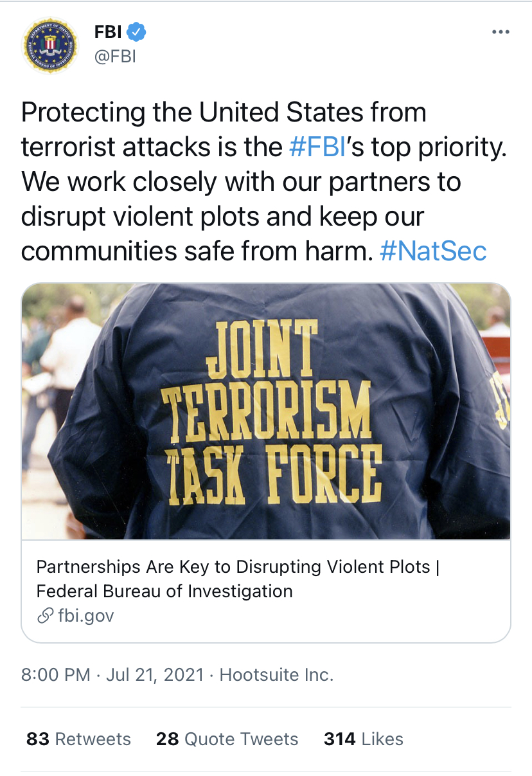Image resolution: width=532 pixels, height=776 pixels.
Task: View the 83 Retweets list
Action: 78,739
